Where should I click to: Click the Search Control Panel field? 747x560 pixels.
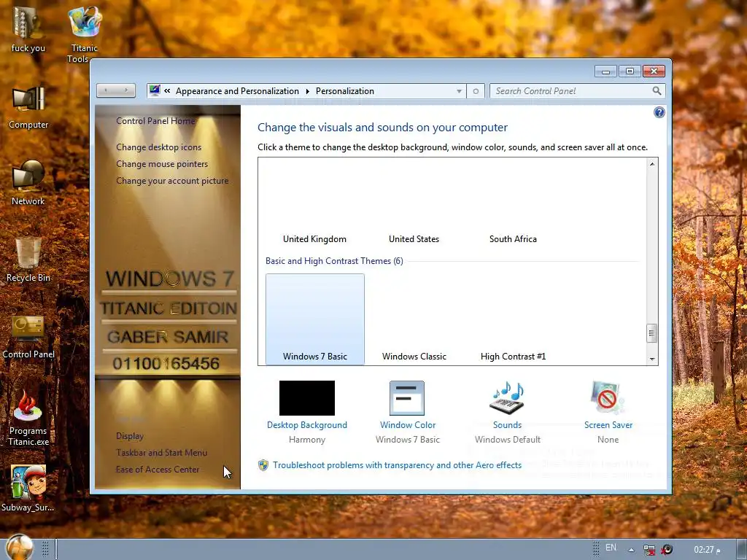[572, 91]
